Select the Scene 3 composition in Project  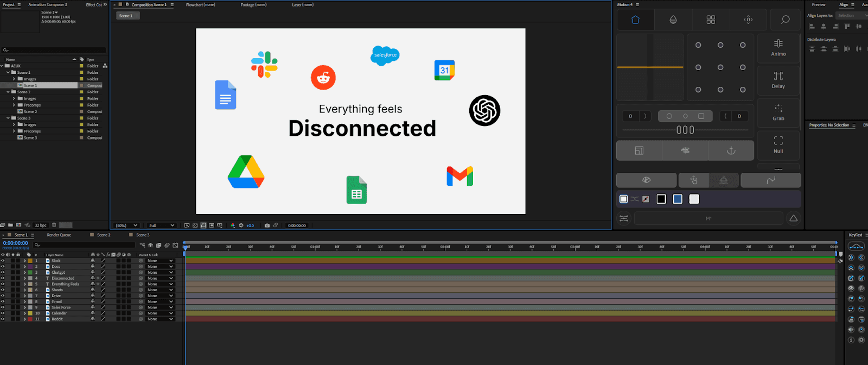click(x=30, y=138)
